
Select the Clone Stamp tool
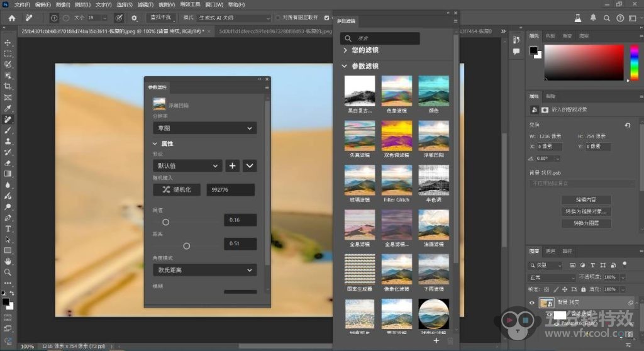pyautogui.click(x=8, y=142)
